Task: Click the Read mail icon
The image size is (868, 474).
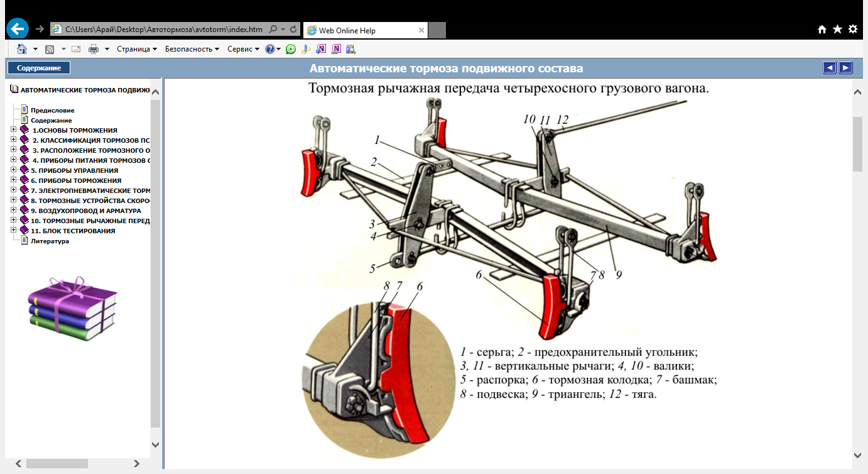Action: (x=77, y=49)
